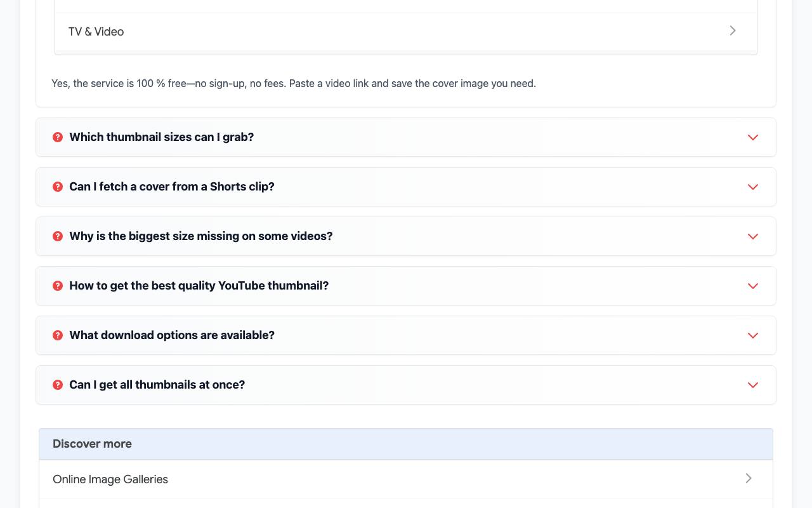Click the question icon next to Shorts clip question
The height and width of the screenshot is (508, 812).
point(58,187)
